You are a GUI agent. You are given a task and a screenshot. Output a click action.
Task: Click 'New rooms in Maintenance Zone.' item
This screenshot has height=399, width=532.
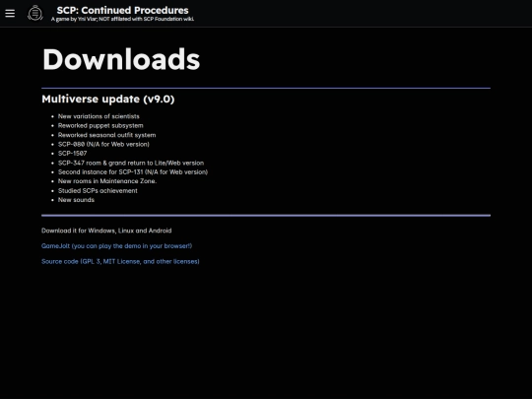tap(107, 181)
